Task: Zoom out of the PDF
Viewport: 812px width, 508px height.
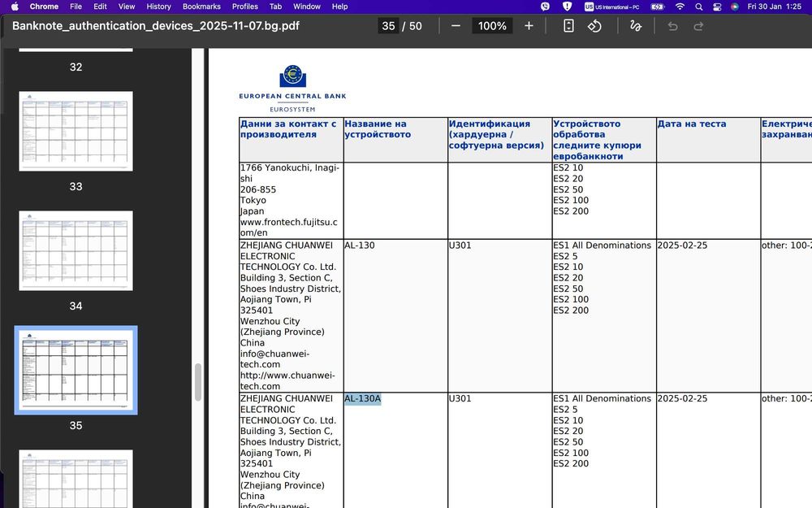Action: tap(456, 26)
